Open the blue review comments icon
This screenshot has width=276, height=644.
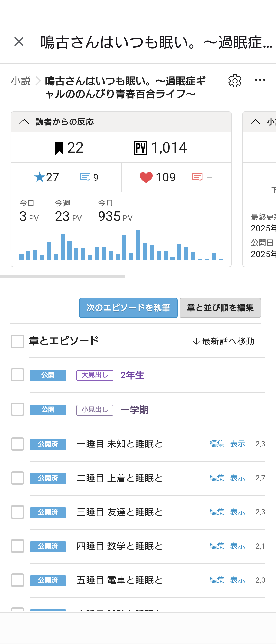pyautogui.click(x=85, y=177)
